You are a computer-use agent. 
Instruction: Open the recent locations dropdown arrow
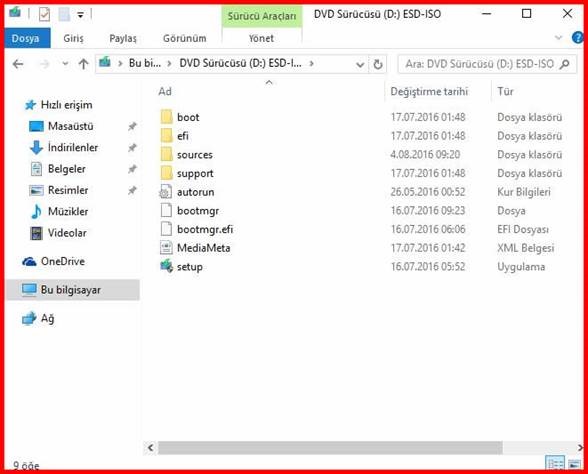[65, 64]
